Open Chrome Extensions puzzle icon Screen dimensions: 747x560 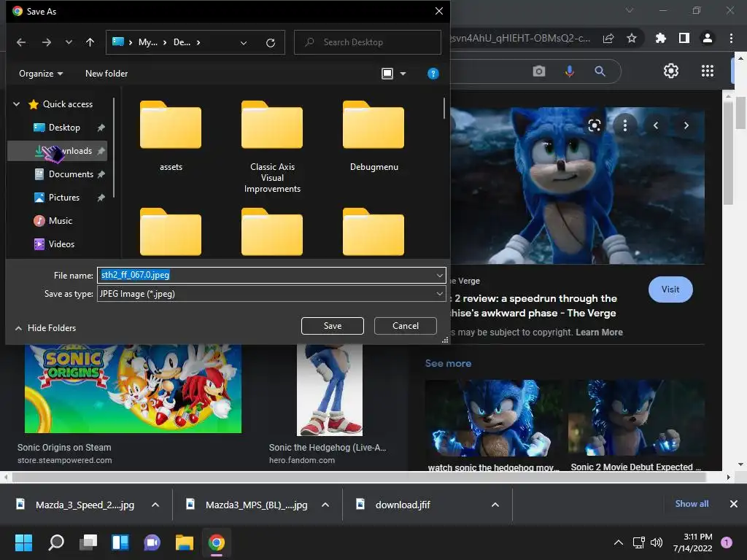point(661,38)
